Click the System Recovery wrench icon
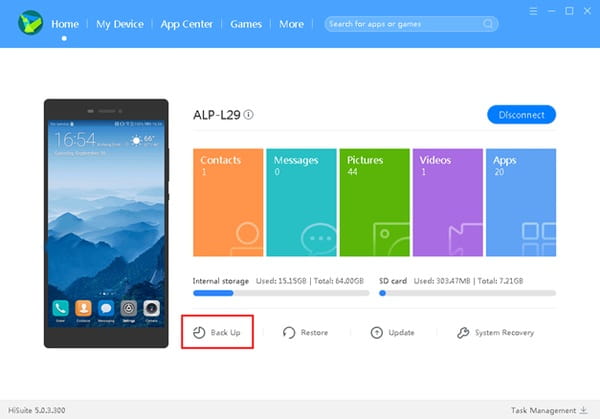Viewport: 600px width, 419px height. 463,332
